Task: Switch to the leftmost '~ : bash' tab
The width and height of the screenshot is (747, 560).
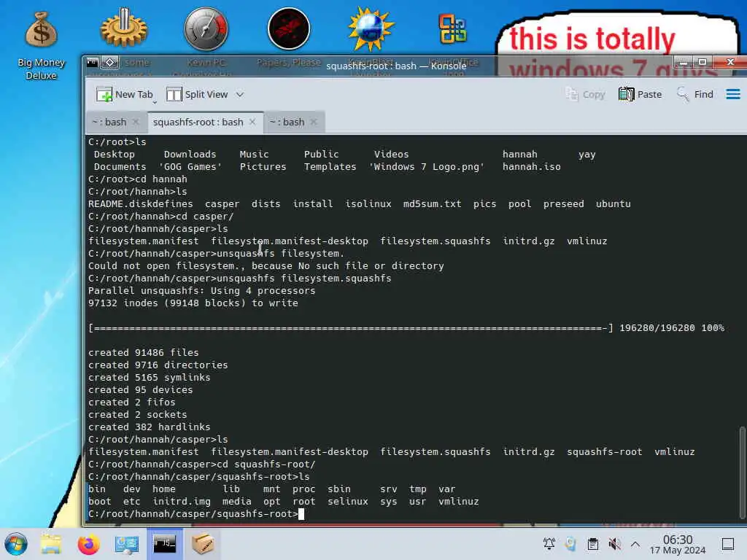Action: pyautogui.click(x=109, y=122)
